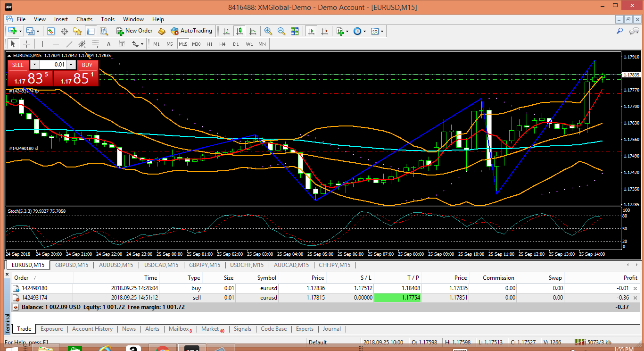Open the Market Watch window icon
Image resolution: width=644 pixels, height=351 pixels.
coord(51,31)
